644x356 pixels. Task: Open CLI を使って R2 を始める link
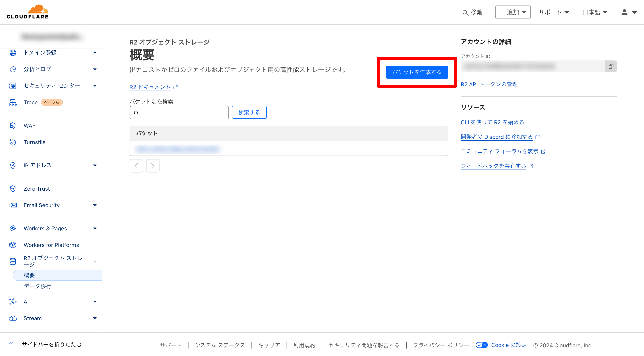[492, 122]
